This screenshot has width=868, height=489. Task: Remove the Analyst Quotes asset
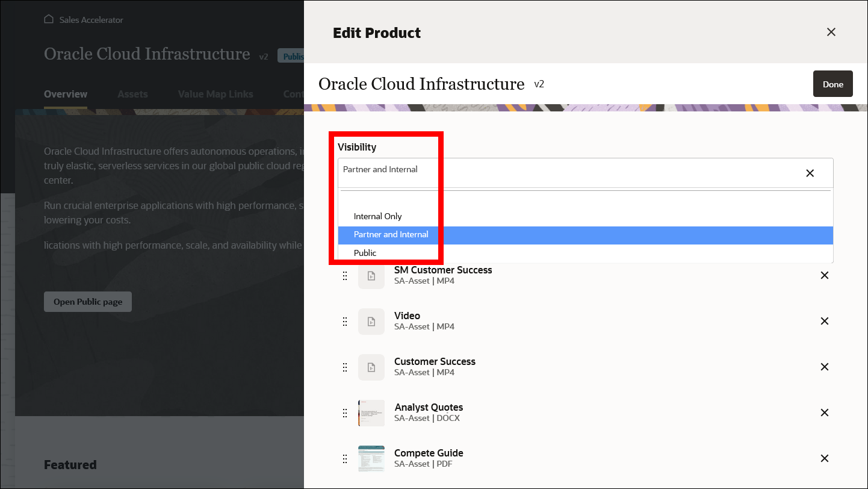(824, 413)
